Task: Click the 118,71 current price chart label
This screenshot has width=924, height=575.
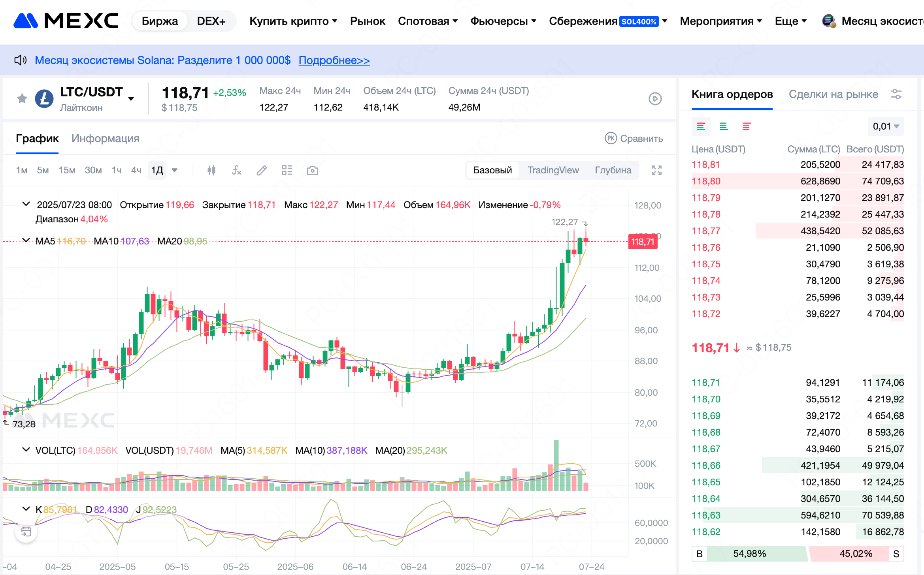Action: [643, 242]
